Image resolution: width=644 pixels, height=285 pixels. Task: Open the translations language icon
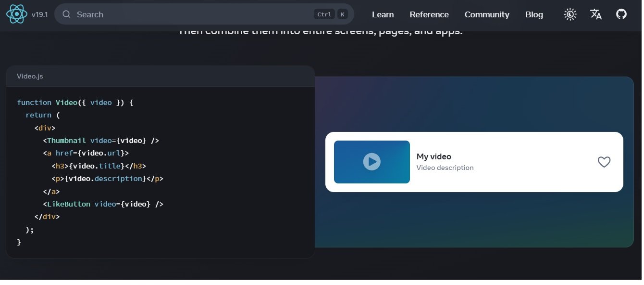click(x=596, y=14)
